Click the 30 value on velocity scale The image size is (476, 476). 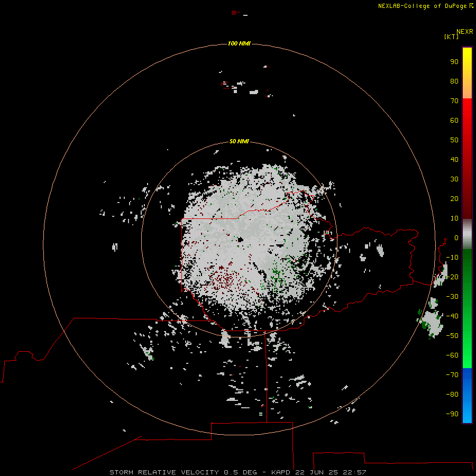(454, 179)
